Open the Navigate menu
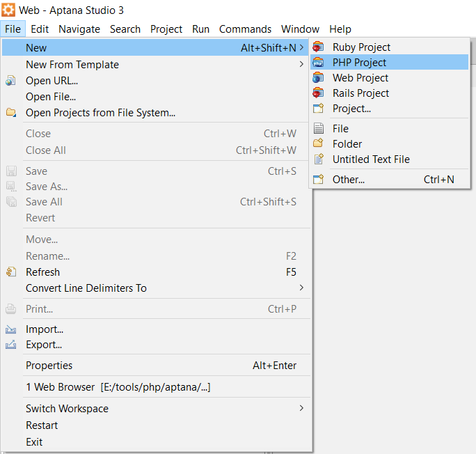The width and height of the screenshot is (476, 454). pyautogui.click(x=79, y=29)
